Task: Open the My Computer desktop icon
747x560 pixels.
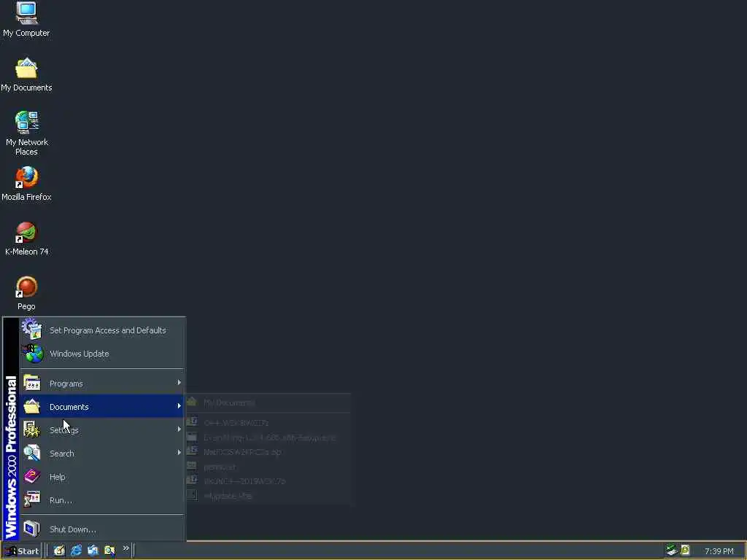Action: [26, 19]
